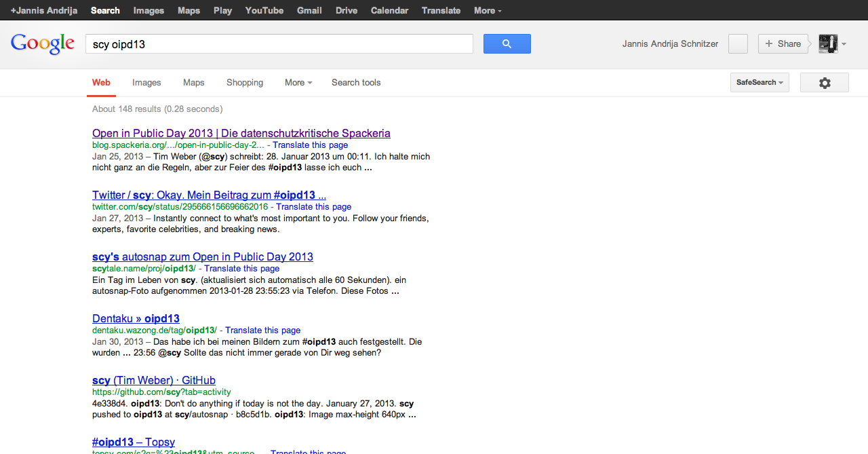Open scy (Tim Weber) · GitHub result

(x=154, y=380)
